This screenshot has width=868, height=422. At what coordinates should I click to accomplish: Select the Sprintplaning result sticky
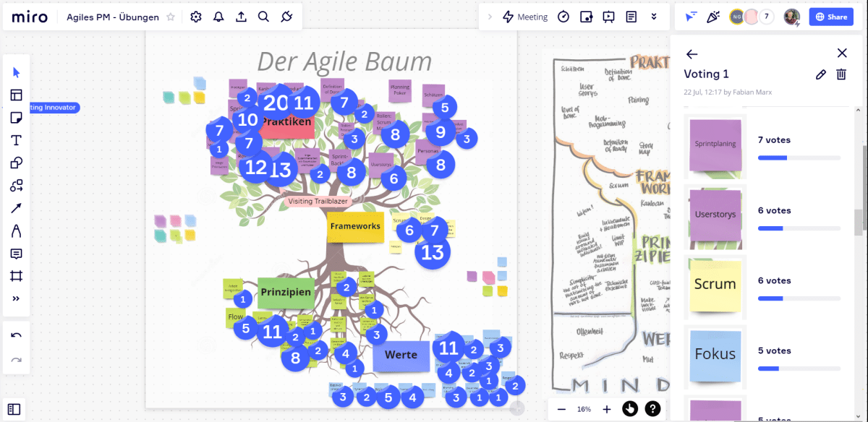(x=715, y=145)
